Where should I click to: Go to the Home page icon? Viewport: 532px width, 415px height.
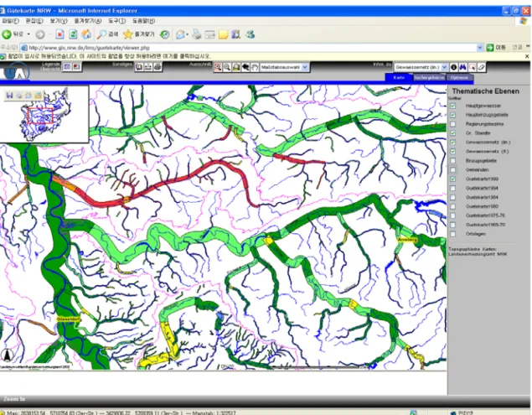(x=86, y=34)
